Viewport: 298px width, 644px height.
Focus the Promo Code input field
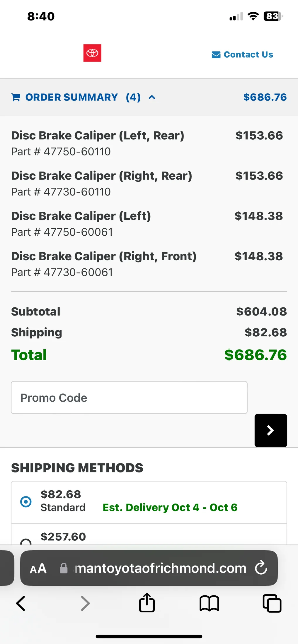[x=129, y=398]
